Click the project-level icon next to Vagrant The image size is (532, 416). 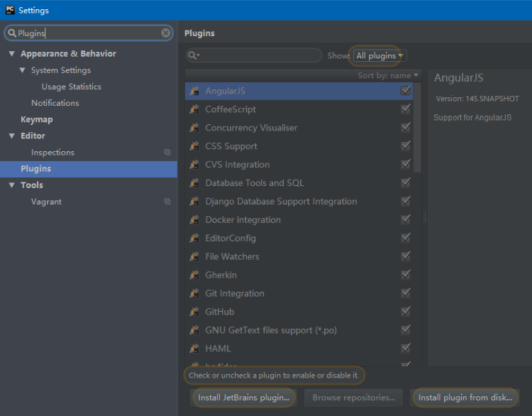pyautogui.click(x=167, y=202)
